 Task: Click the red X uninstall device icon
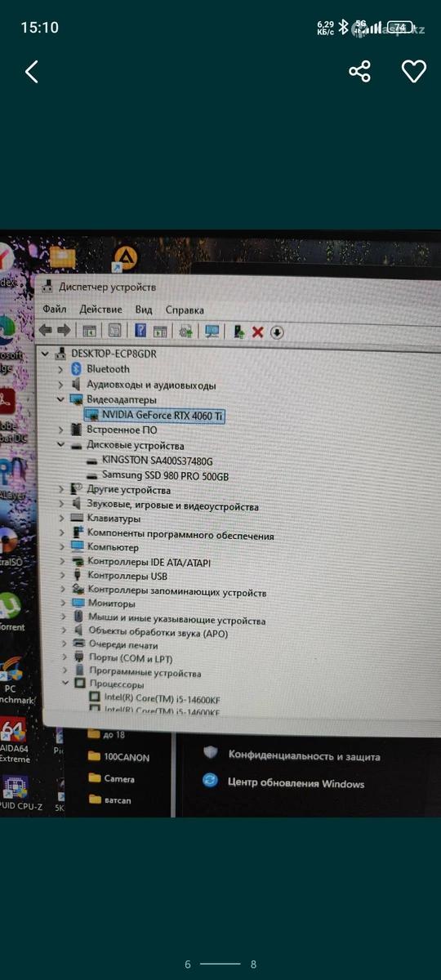pyautogui.click(x=257, y=332)
